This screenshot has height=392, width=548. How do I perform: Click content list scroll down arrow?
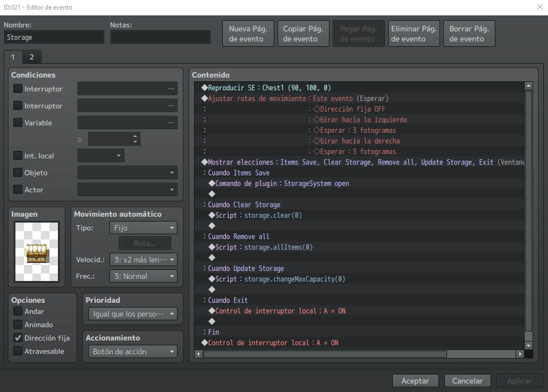click(x=528, y=346)
